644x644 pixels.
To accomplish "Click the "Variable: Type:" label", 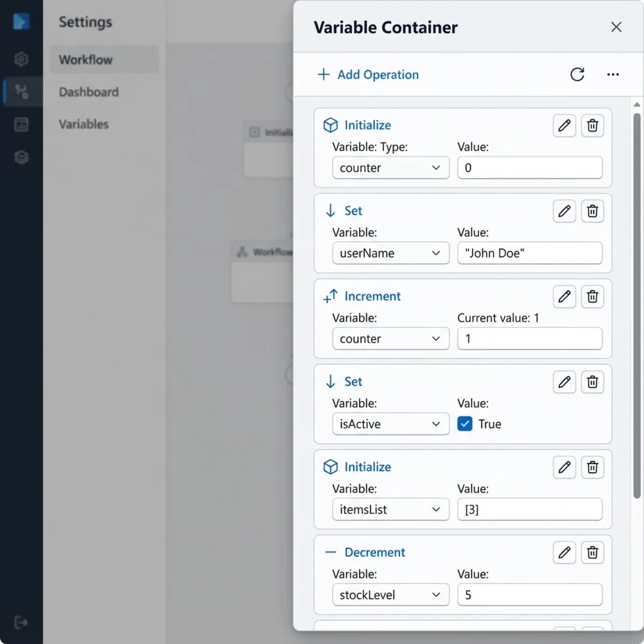I will tap(370, 147).
